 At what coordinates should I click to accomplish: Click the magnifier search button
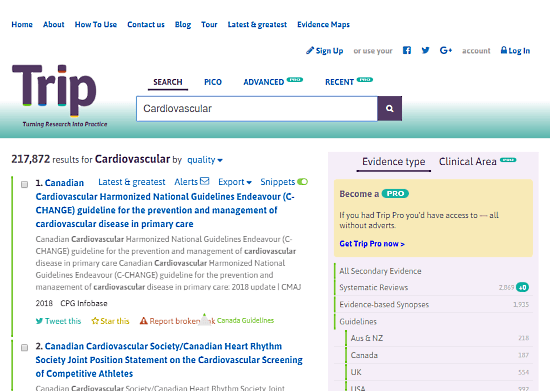pyautogui.click(x=389, y=109)
